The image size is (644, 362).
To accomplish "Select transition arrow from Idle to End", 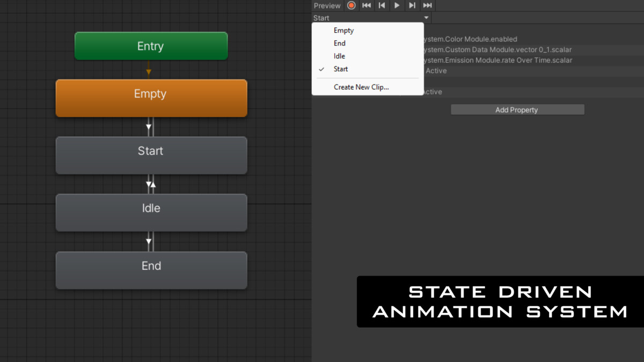I will click(x=150, y=242).
